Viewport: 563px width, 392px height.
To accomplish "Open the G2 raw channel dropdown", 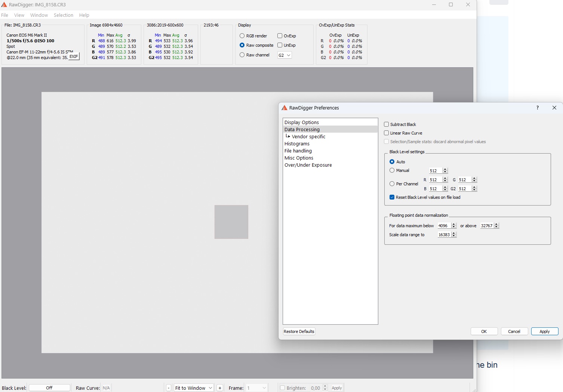I will [x=284, y=55].
